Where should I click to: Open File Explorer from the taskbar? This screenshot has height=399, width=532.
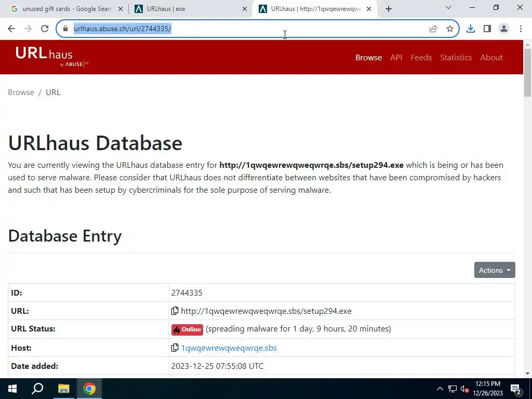pyautogui.click(x=63, y=389)
